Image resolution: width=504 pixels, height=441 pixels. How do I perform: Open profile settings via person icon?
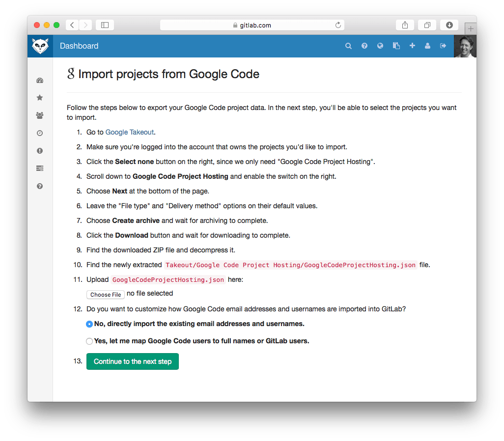click(427, 46)
